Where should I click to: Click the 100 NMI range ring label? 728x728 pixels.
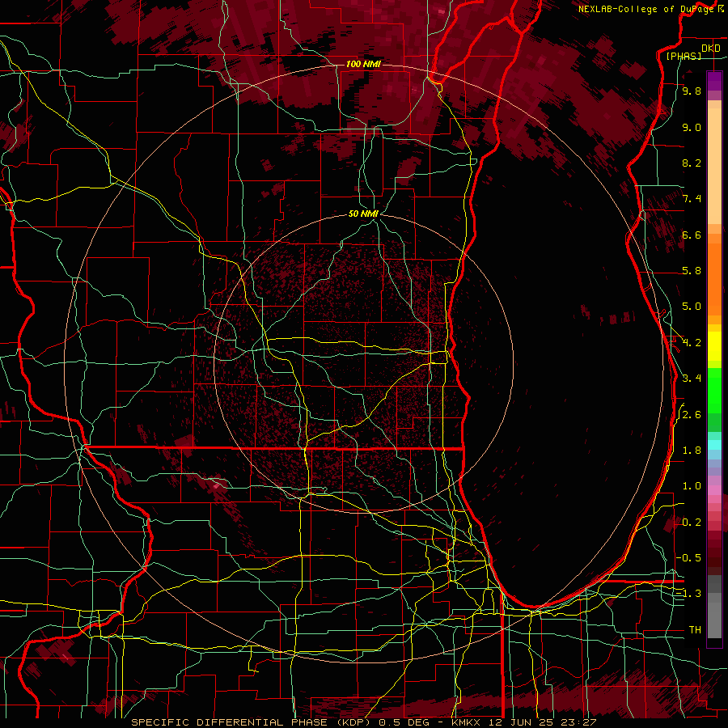363,64
